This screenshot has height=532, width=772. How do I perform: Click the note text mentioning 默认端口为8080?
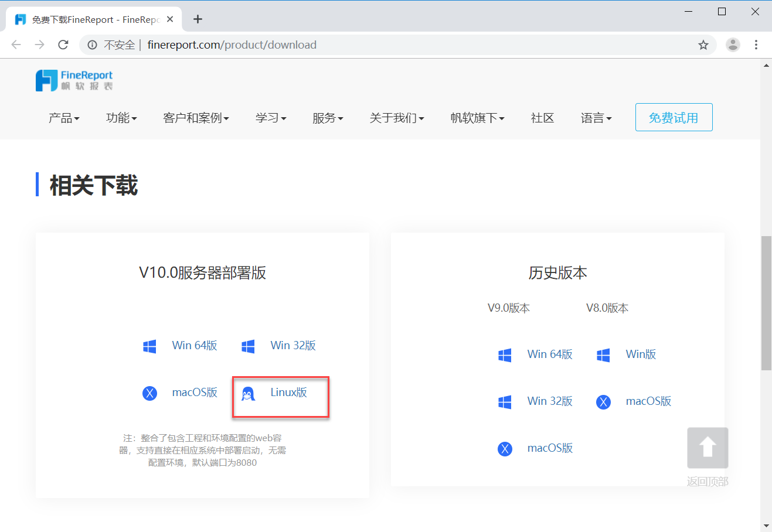click(203, 450)
